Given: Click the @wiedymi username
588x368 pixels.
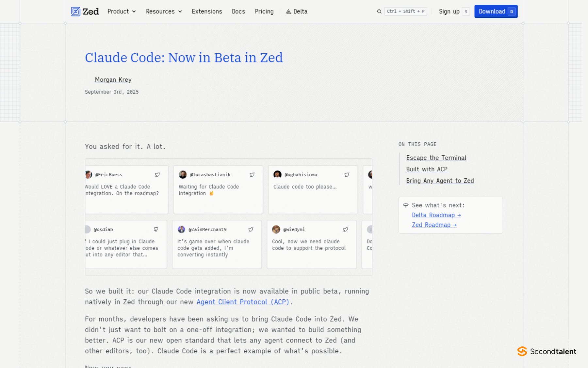Looking at the screenshot, I should coord(294,230).
